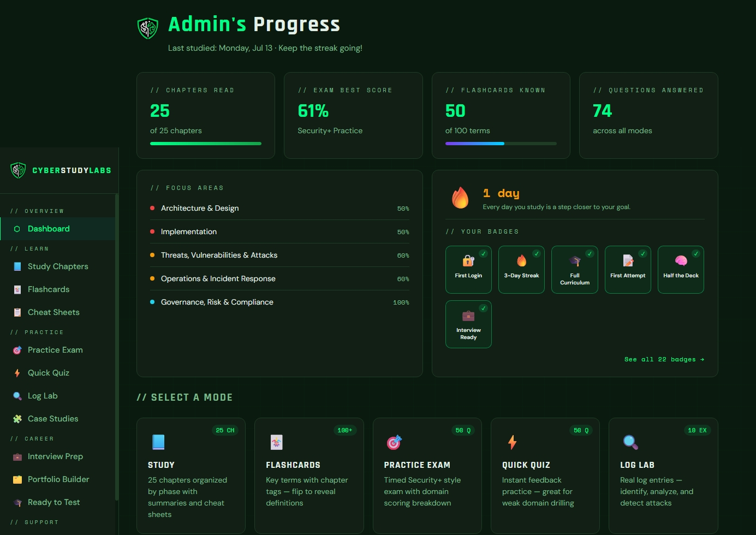Click the Practice Exam target icon in sidebar
Image resolution: width=756 pixels, height=535 pixels.
[17, 350]
